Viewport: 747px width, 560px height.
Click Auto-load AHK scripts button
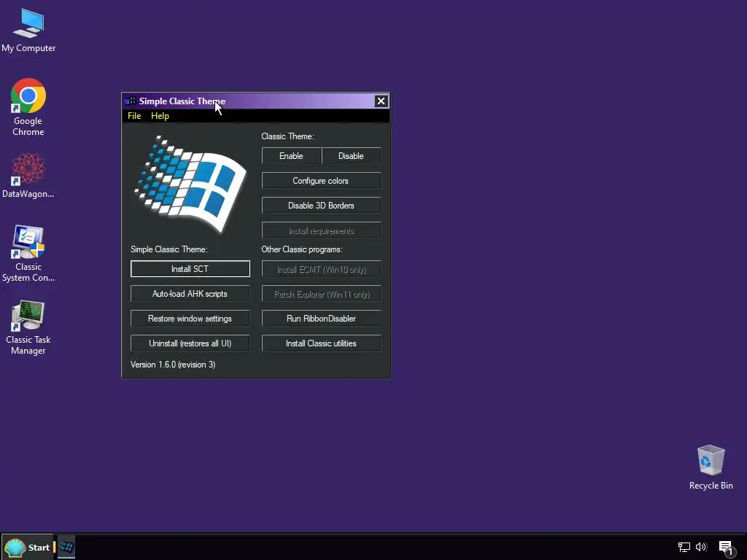(190, 293)
